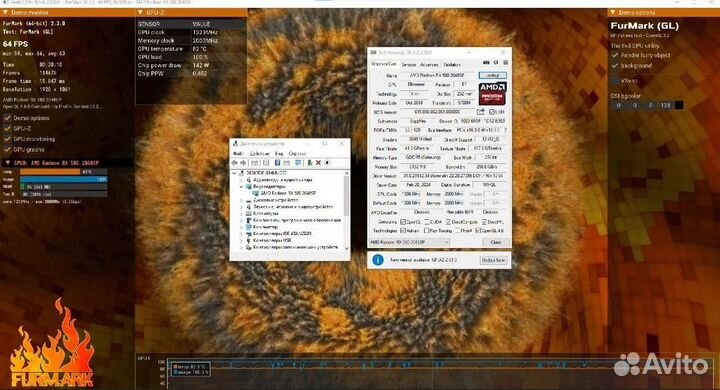The image size is (720, 390).
Task: Select AMD Radeon RX 580 2048SP tree entry
Action: [x=288, y=193]
